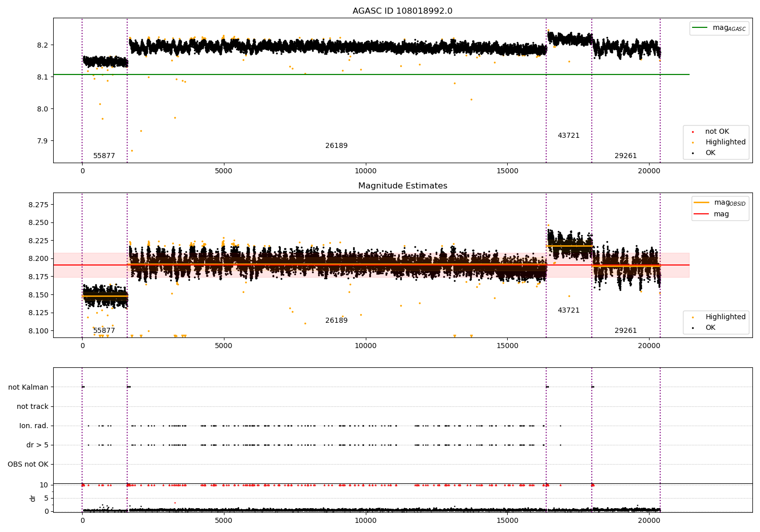
Task: Click the 8.225 y-axis tick label
Action: click(38, 241)
